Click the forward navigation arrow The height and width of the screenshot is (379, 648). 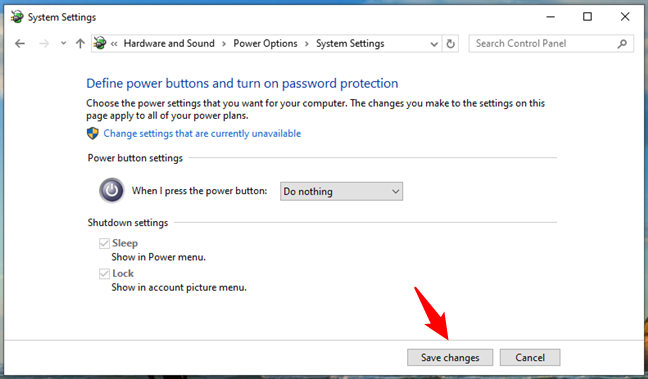tap(44, 43)
